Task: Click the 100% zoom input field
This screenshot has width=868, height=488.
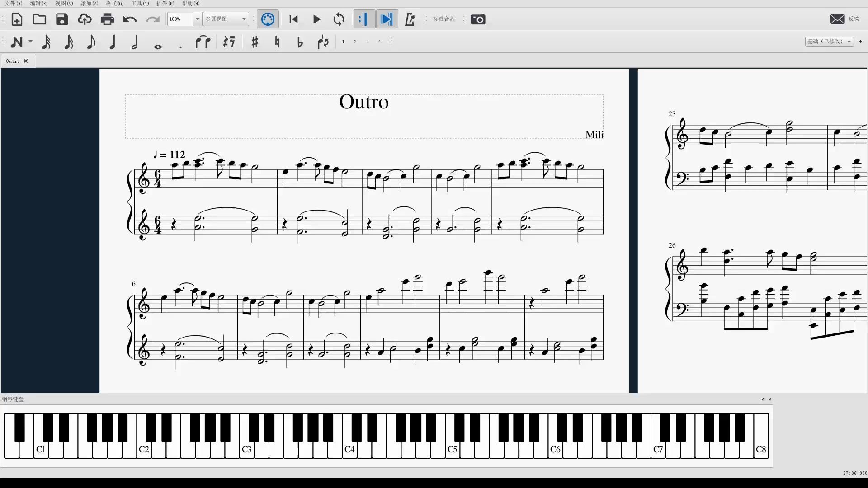Action: pos(180,19)
